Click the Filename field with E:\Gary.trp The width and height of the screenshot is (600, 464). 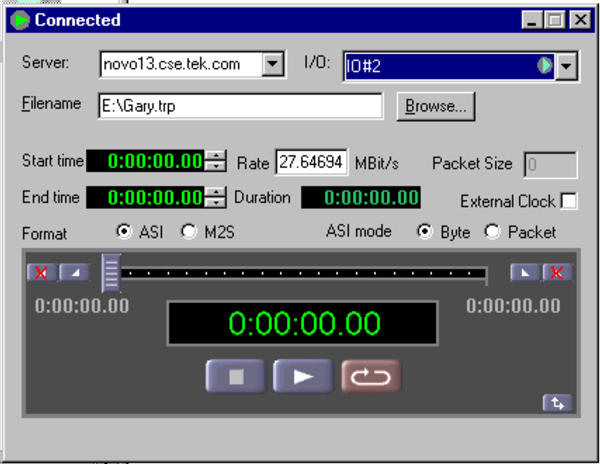pos(241,106)
